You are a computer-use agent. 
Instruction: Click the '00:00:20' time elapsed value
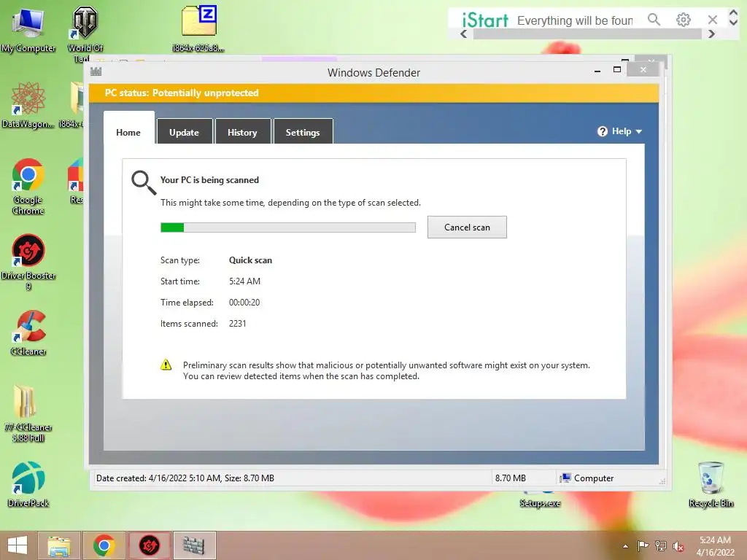point(244,303)
